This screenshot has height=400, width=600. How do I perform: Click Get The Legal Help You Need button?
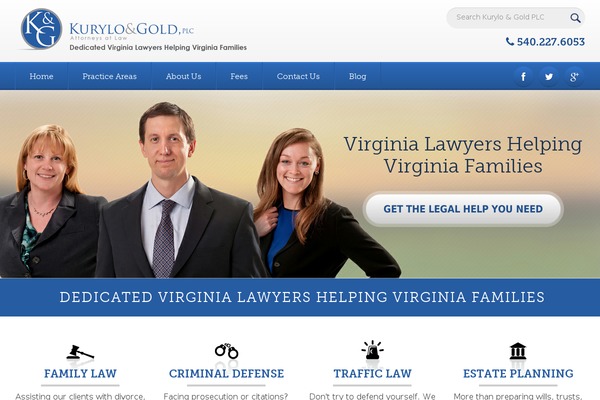click(x=463, y=209)
